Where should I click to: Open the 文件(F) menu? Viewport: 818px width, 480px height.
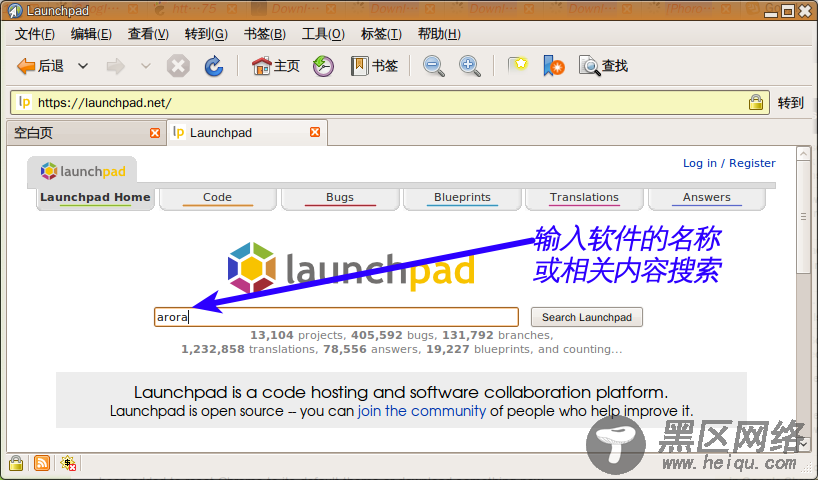point(34,34)
